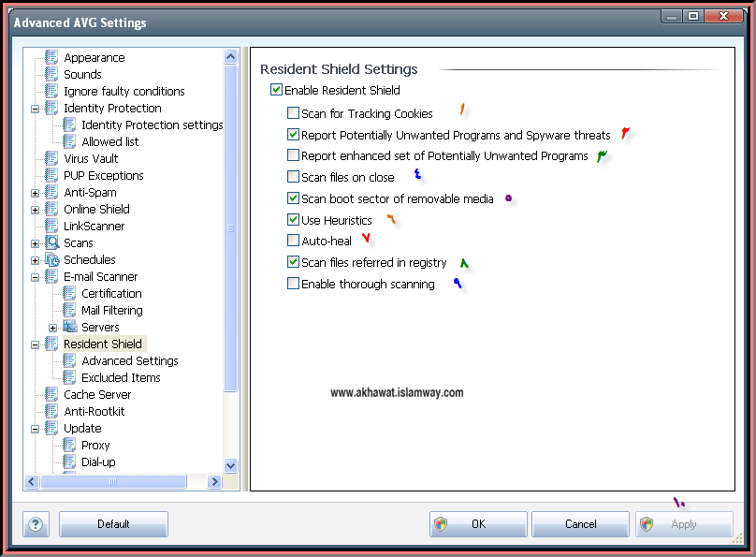Enable Scan for Tracking Cookies
The height and width of the screenshot is (557, 756).
(x=293, y=113)
